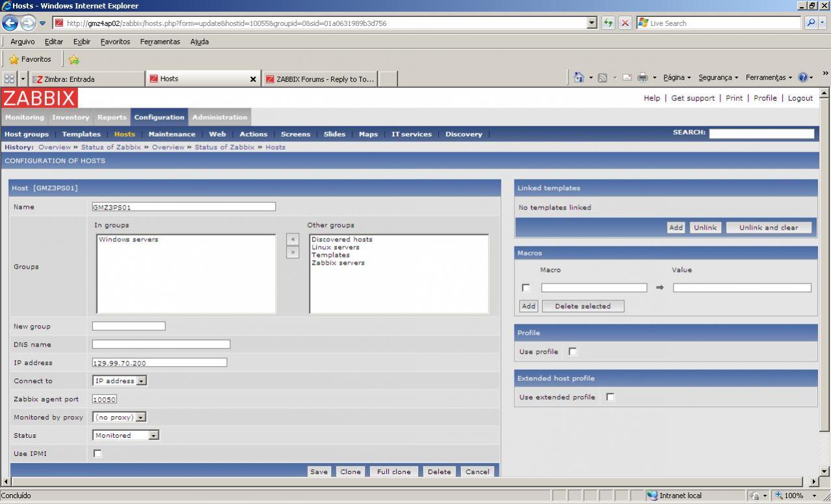Screen dimensions: 831x504
Task: Click the new empty tab button
Action: tap(388, 79)
